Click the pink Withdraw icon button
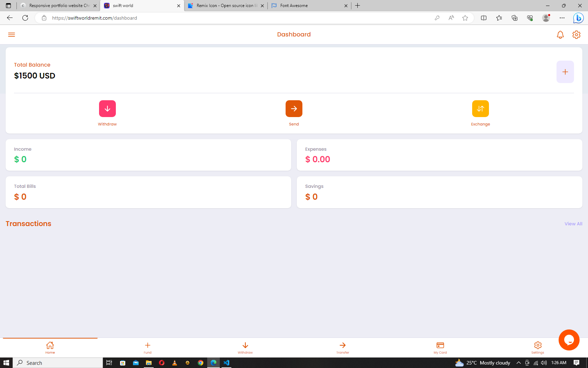The width and height of the screenshot is (588, 368). coord(107,109)
